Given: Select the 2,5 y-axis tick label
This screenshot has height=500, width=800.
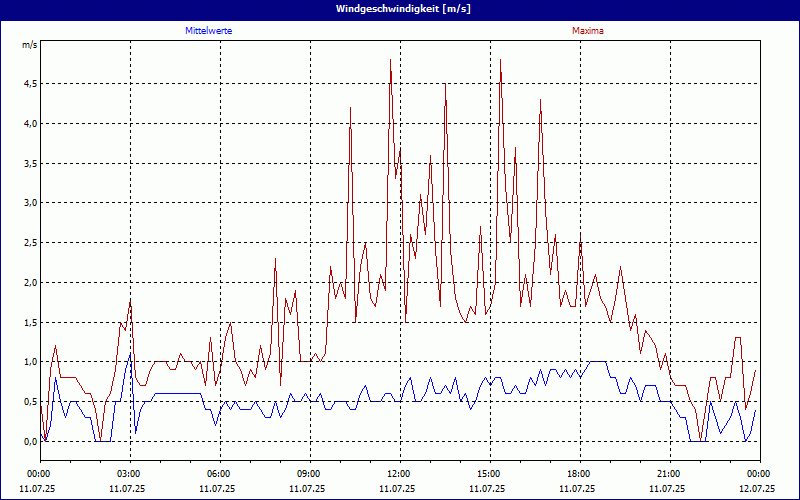Looking at the screenshot, I should click(x=29, y=243).
